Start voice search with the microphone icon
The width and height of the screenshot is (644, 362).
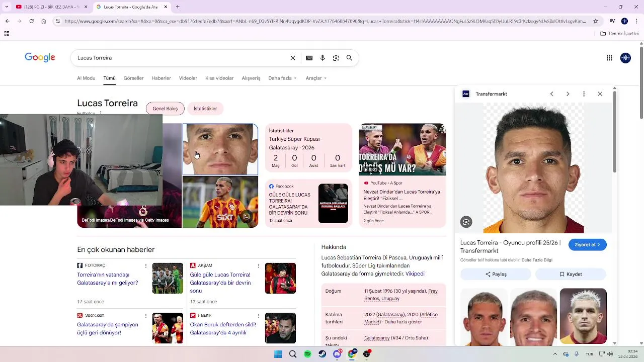tap(323, 58)
